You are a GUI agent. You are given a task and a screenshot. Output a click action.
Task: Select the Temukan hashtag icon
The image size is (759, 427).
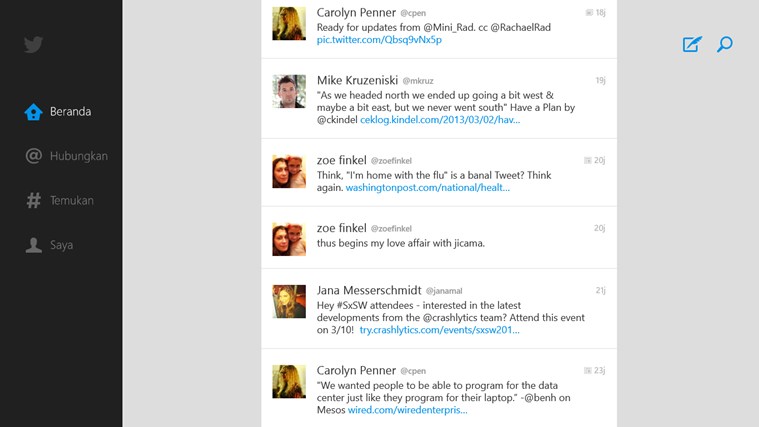pos(33,200)
